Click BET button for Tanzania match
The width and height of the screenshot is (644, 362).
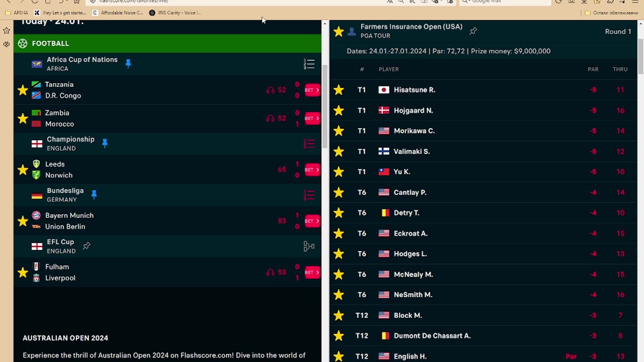[312, 90]
